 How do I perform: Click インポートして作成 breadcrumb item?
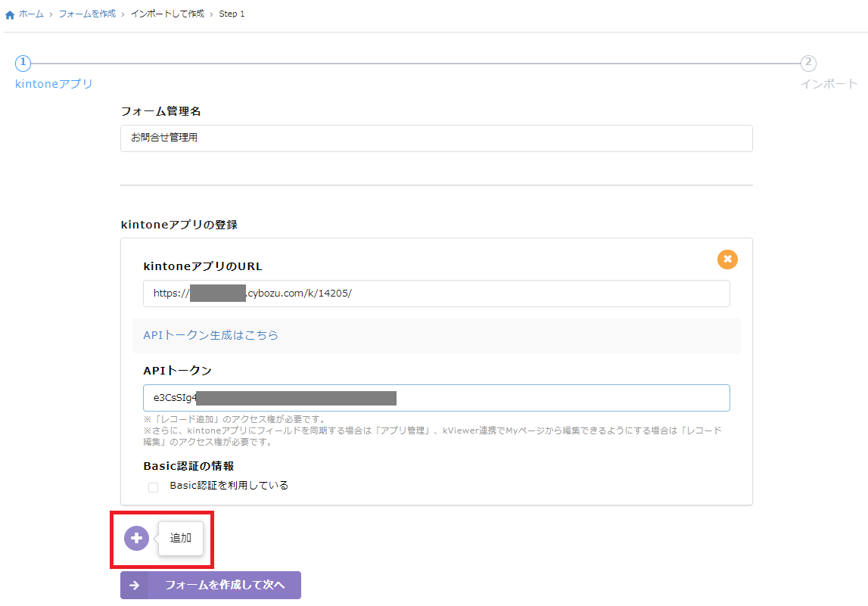point(167,14)
